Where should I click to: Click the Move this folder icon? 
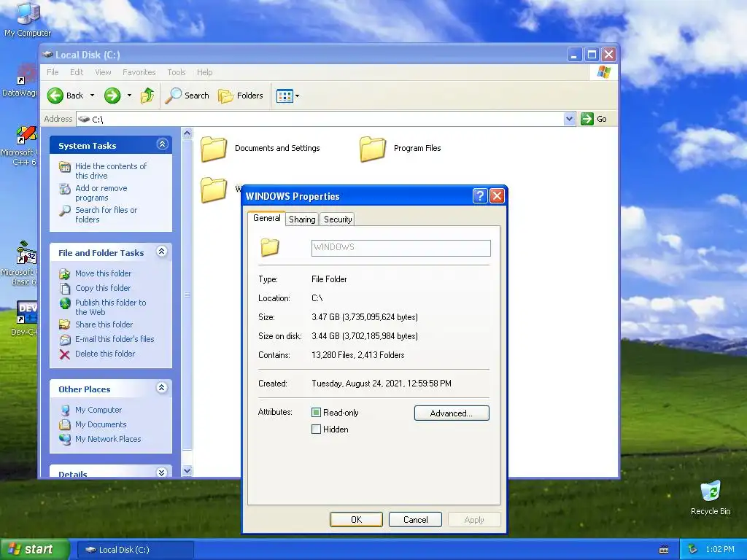click(65, 274)
